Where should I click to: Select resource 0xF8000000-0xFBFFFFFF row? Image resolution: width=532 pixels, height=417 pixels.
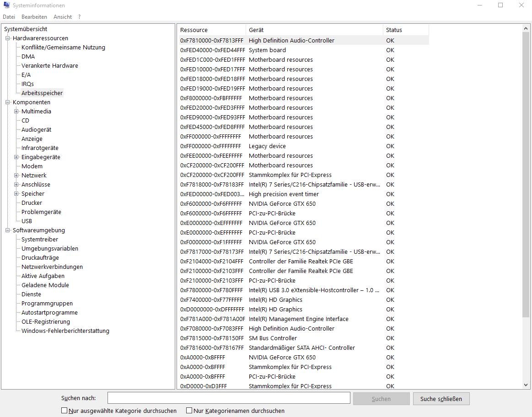pyautogui.click(x=303, y=98)
